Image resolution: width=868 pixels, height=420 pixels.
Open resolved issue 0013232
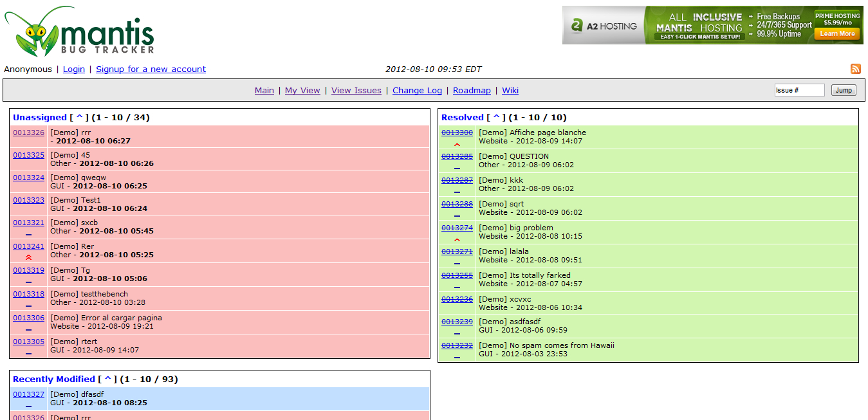pyautogui.click(x=457, y=345)
